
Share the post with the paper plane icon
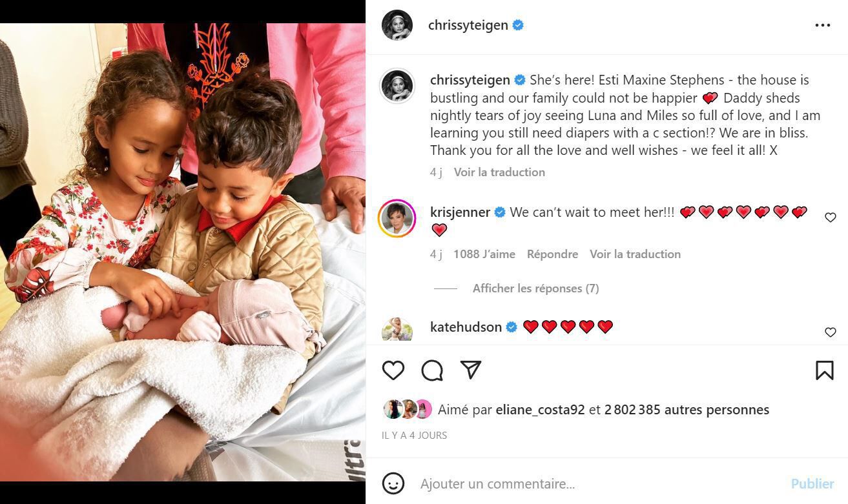pos(471,370)
